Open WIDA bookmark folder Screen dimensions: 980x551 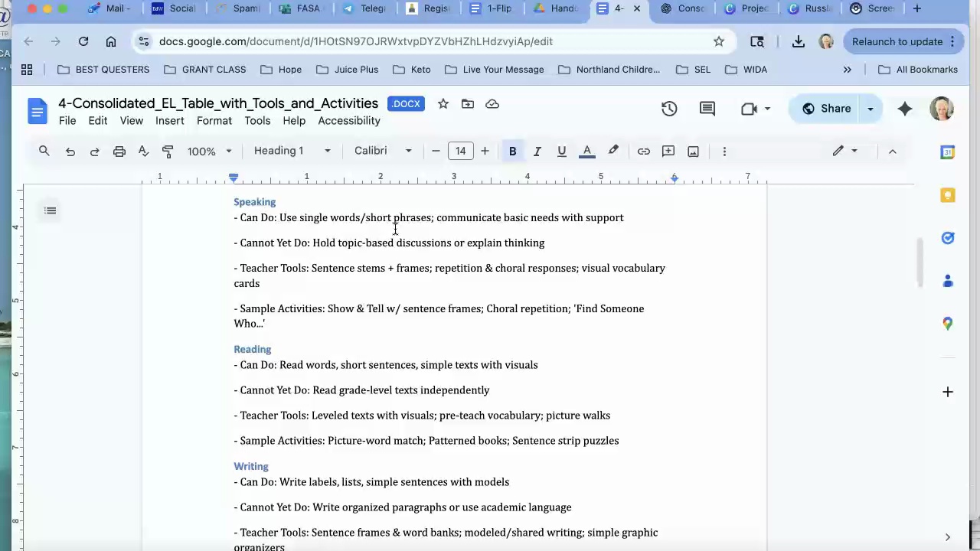click(746, 70)
